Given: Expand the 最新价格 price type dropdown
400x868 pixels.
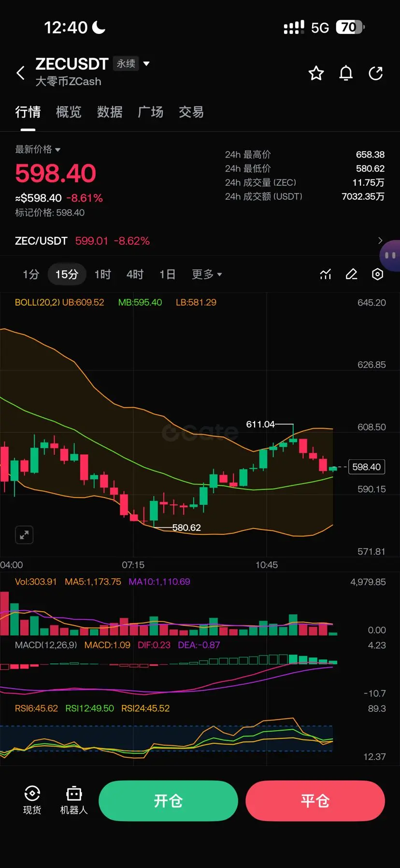Looking at the screenshot, I should click(38, 149).
